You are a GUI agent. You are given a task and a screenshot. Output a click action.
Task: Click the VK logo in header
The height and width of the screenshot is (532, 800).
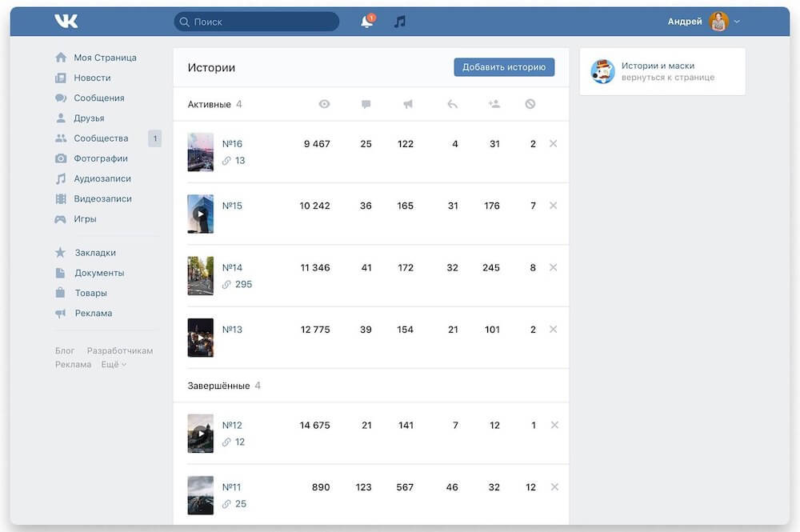coord(66,22)
